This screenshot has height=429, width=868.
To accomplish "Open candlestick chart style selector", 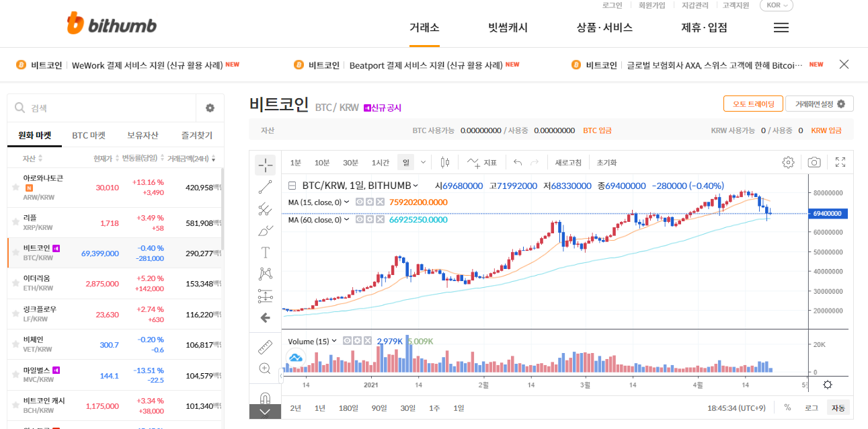I will tap(444, 162).
